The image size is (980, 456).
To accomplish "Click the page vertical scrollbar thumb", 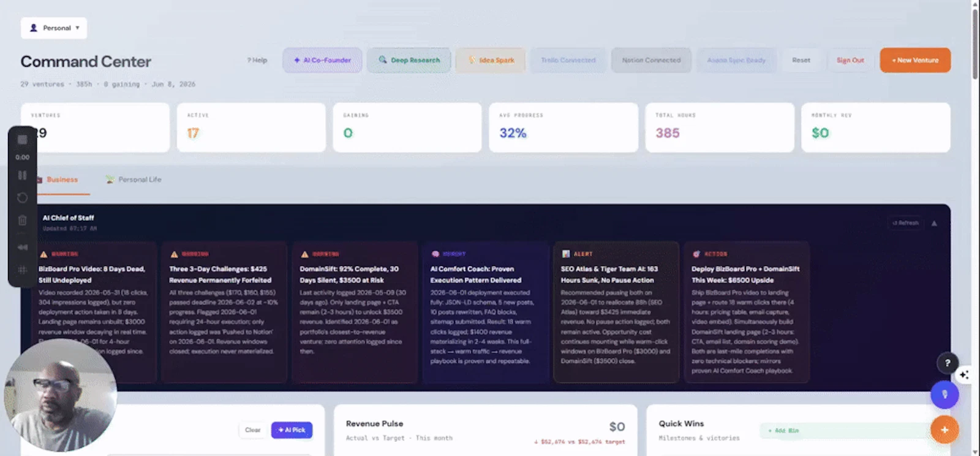I will point(975,43).
